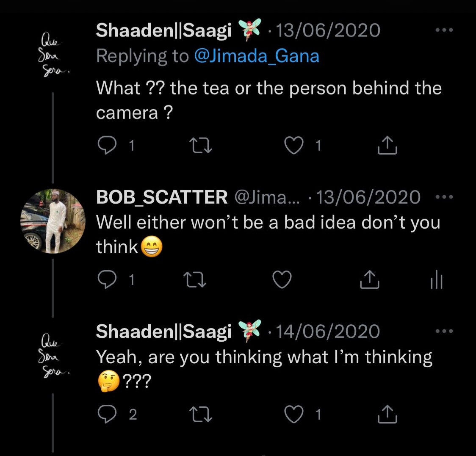View analytics for BOB_SCATTER's tweet

[436, 280]
